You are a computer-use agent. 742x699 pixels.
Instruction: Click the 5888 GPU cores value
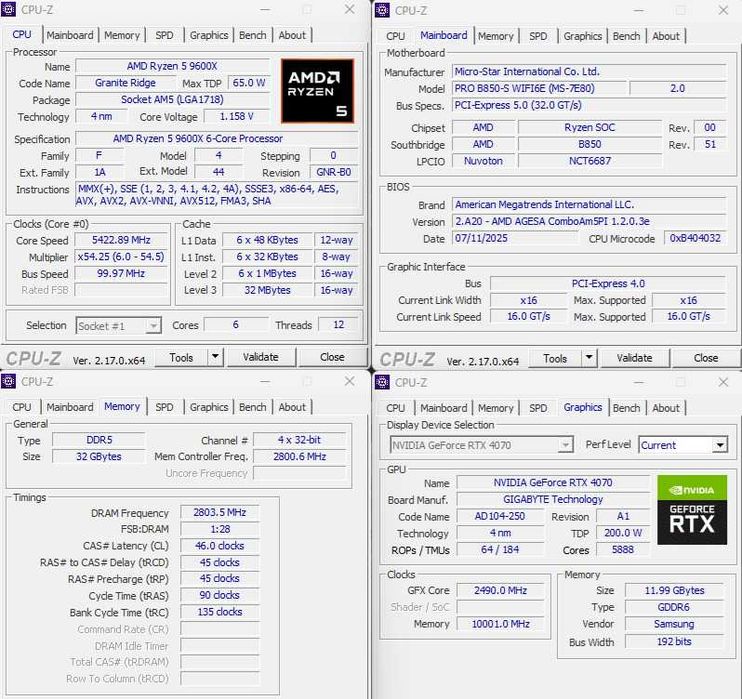click(623, 549)
